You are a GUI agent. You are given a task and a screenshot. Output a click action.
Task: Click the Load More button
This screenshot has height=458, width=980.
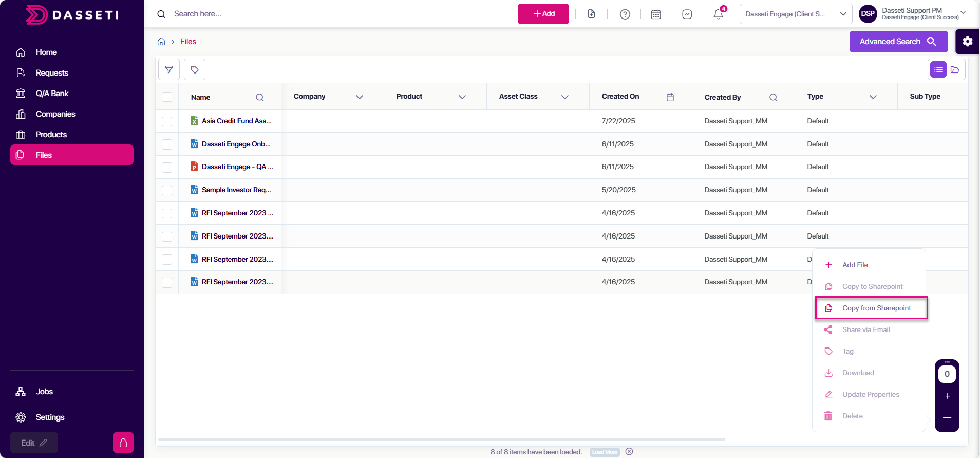605,452
